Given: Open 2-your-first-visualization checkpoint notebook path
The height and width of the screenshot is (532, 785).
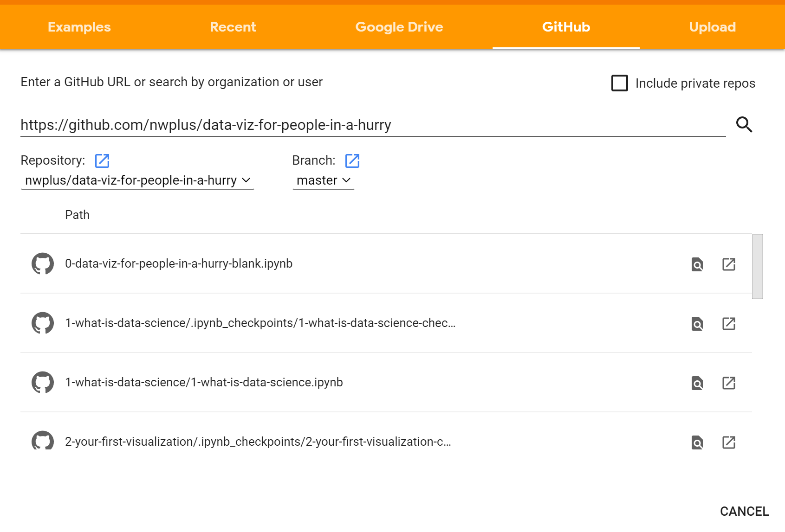Looking at the screenshot, I should 258,442.
